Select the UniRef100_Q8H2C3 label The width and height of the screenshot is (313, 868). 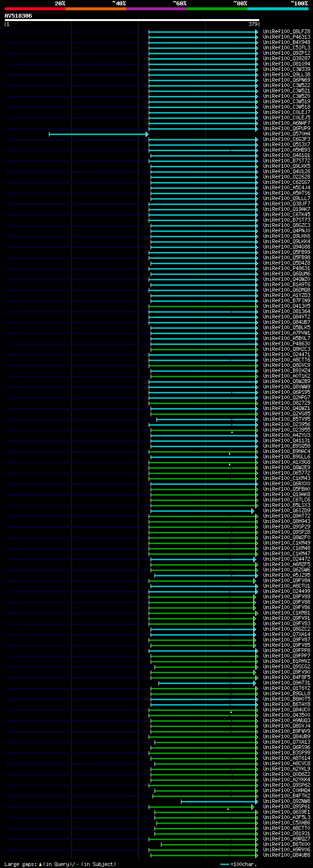coord(287,349)
